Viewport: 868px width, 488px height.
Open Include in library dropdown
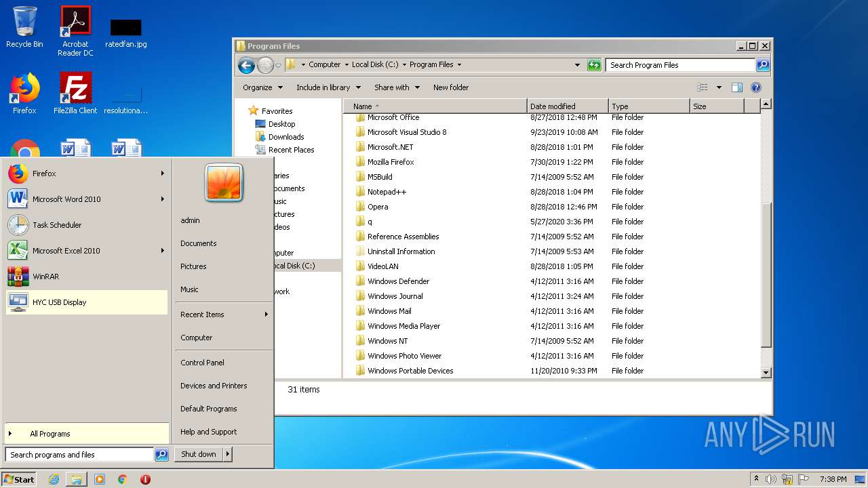(x=328, y=87)
